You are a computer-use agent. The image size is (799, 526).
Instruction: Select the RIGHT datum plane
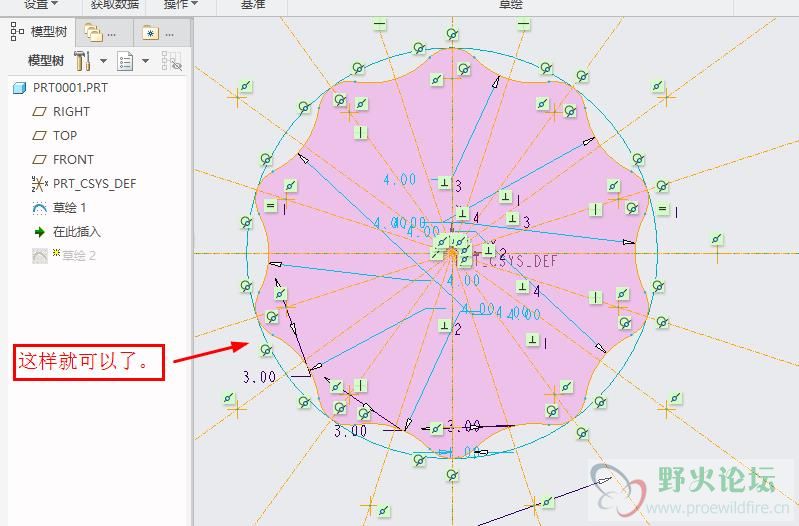(71, 112)
